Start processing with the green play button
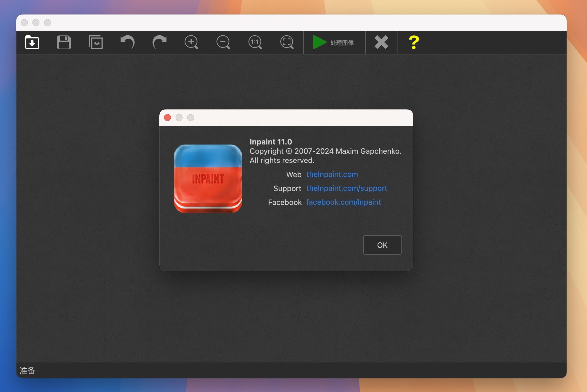This screenshot has width=587, height=392. (x=334, y=43)
